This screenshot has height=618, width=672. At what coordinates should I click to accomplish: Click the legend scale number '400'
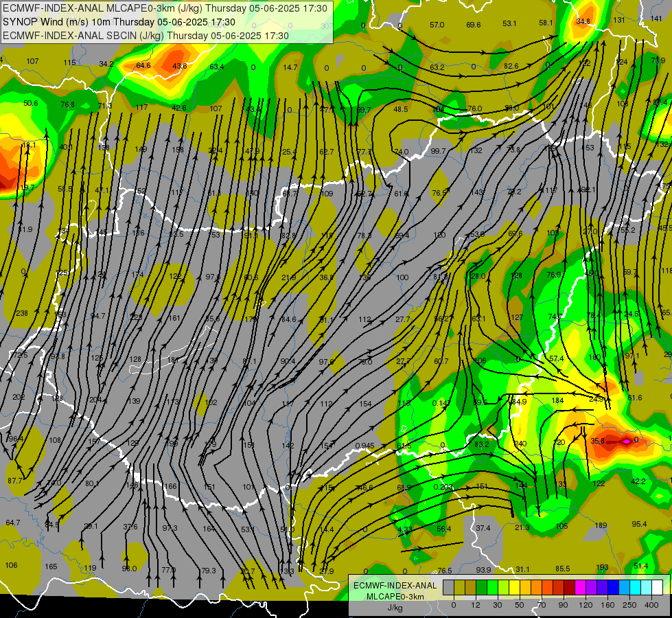pyautogui.click(x=651, y=605)
